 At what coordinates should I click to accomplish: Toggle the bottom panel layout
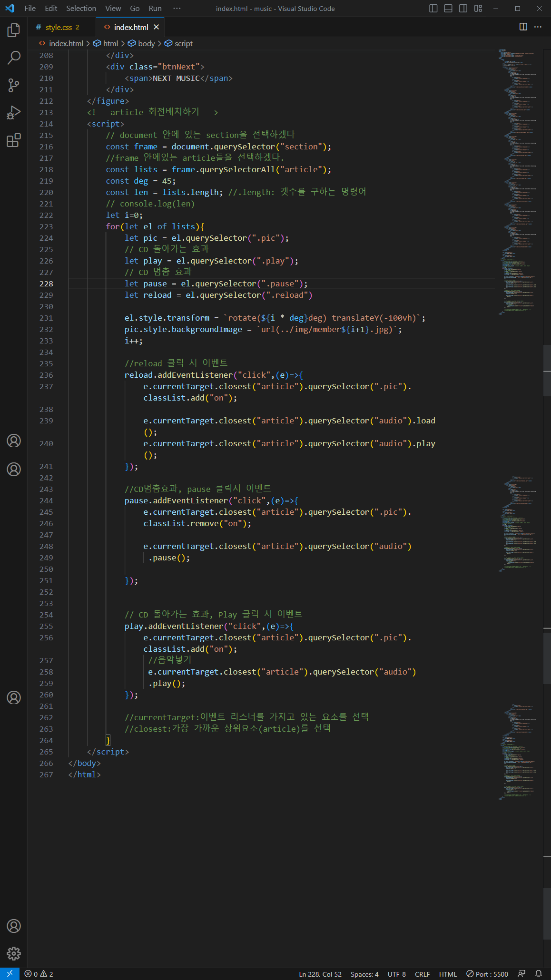pyautogui.click(x=448, y=9)
